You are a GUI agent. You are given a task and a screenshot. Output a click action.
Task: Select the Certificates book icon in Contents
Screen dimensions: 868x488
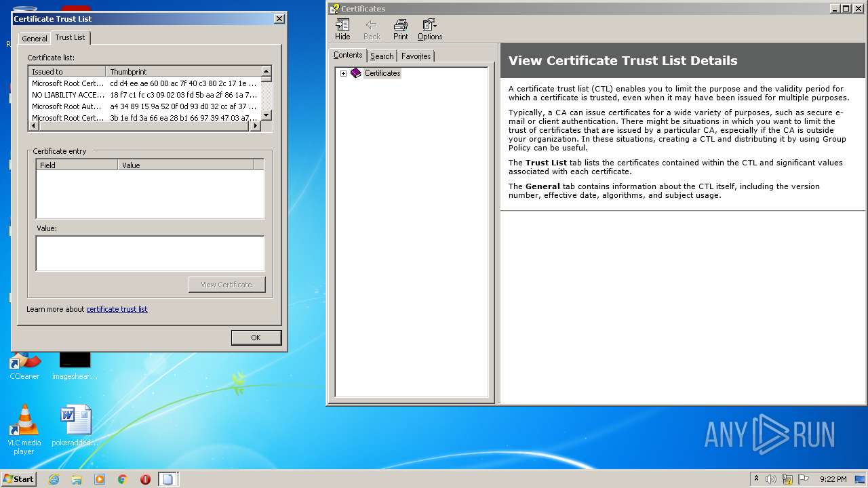click(356, 73)
